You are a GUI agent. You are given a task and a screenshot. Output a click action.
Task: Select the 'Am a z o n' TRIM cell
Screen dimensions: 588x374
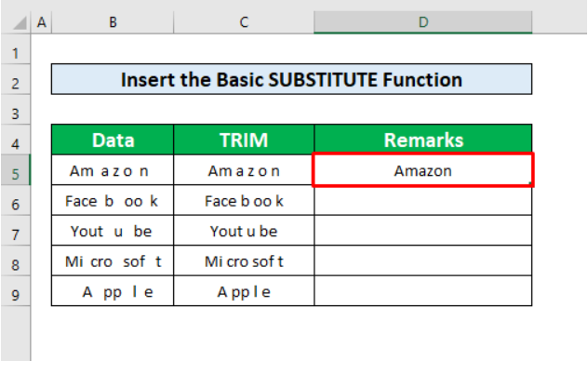244,170
